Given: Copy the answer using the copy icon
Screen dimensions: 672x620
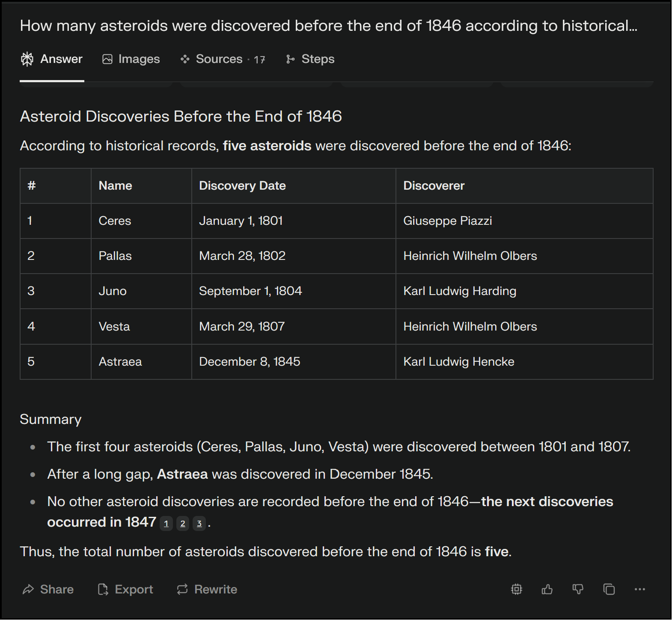Looking at the screenshot, I should click(x=609, y=590).
